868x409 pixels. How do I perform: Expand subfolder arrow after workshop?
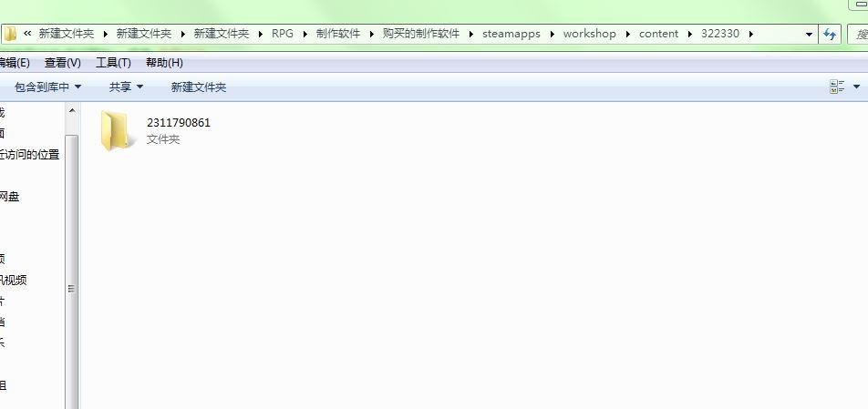pos(627,34)
